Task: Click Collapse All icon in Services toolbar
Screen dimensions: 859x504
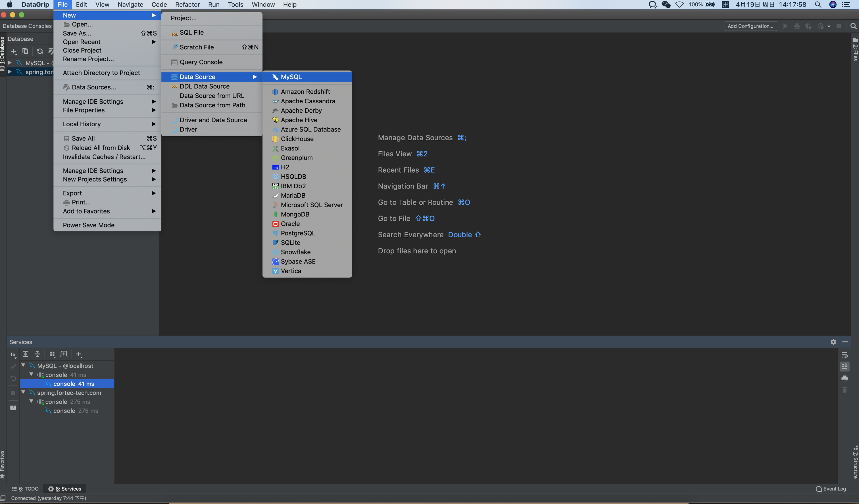Action: 37,354
